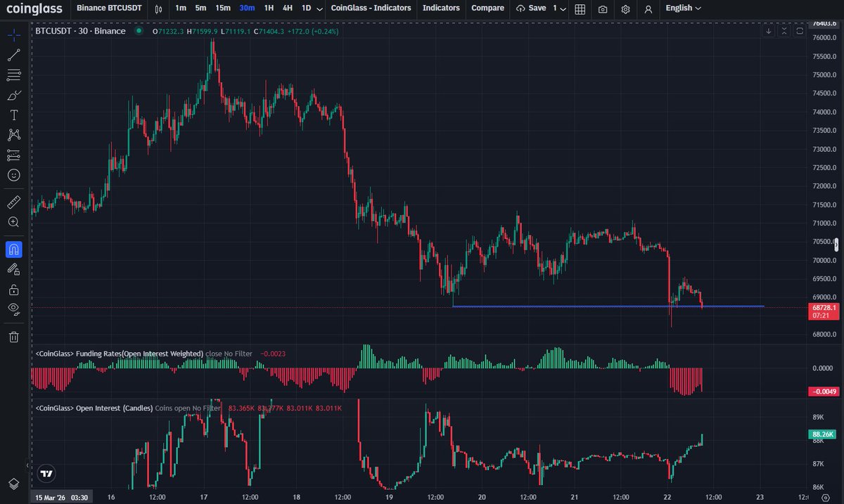Open the Binance BTCUSDT symbol selector
844x504 pixels.
click(108, 8)
